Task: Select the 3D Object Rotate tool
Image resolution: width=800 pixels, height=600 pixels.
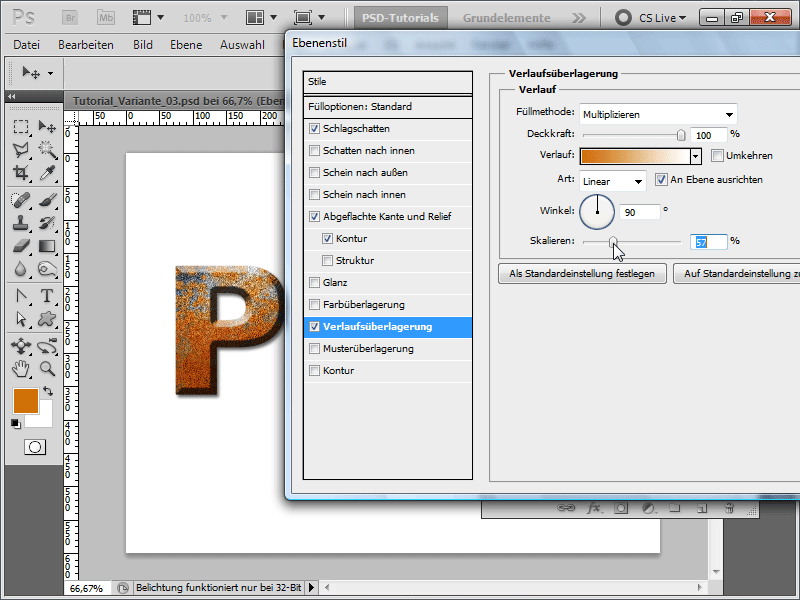Action: 21,346
